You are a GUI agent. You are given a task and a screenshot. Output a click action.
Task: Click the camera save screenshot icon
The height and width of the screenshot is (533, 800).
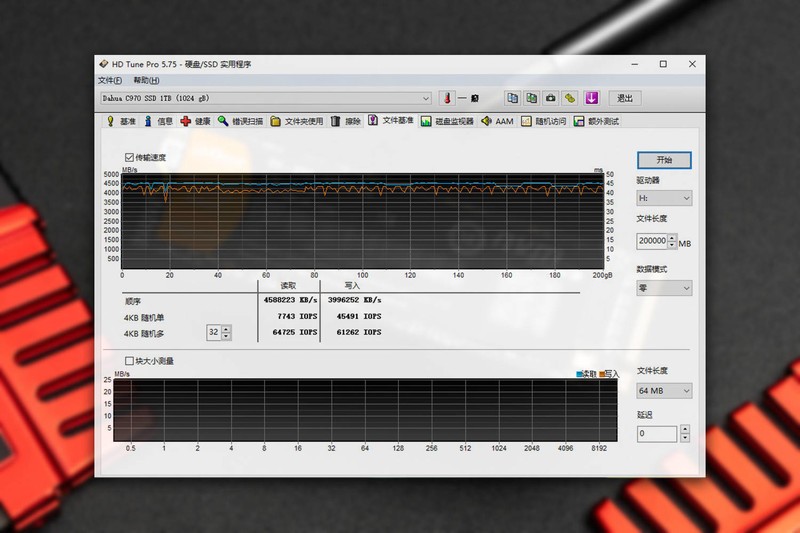551,98
